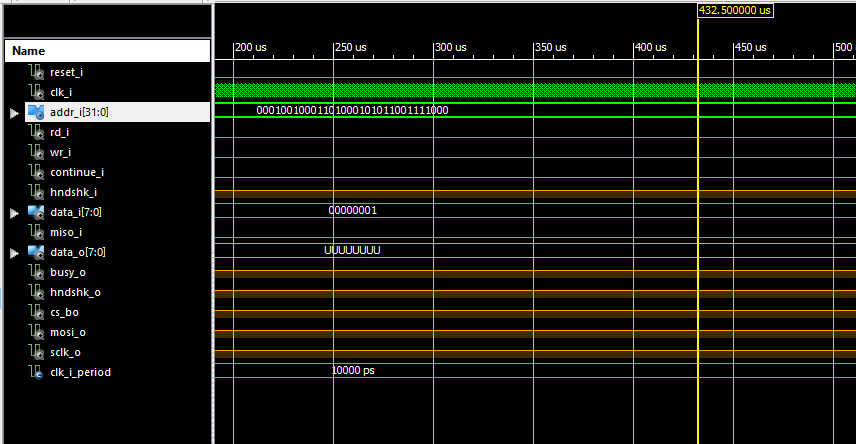Image resolution: width=856 pixels, height=444 pixels.
Task: Click the reset_i signal icon
Action: pos(36,72)
